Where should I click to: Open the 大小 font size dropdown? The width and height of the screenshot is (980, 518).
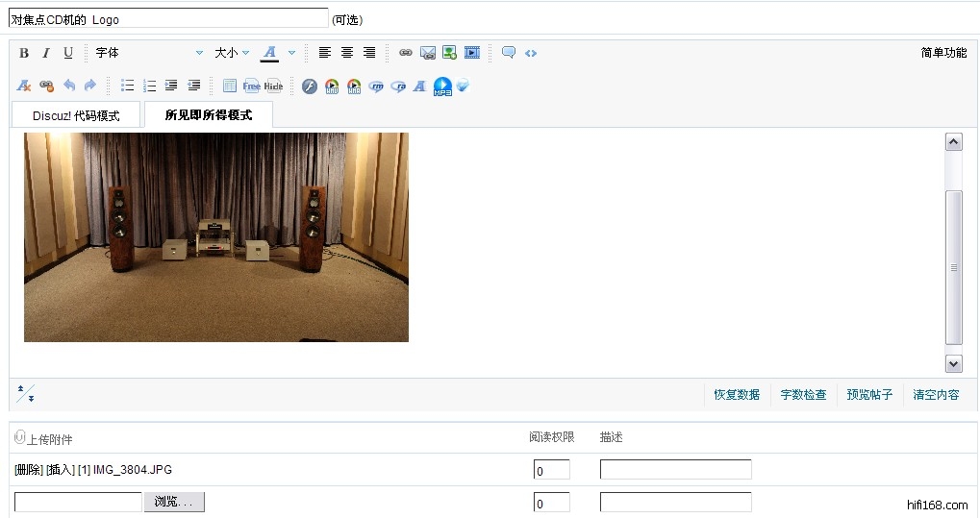(x=232, y=53)
